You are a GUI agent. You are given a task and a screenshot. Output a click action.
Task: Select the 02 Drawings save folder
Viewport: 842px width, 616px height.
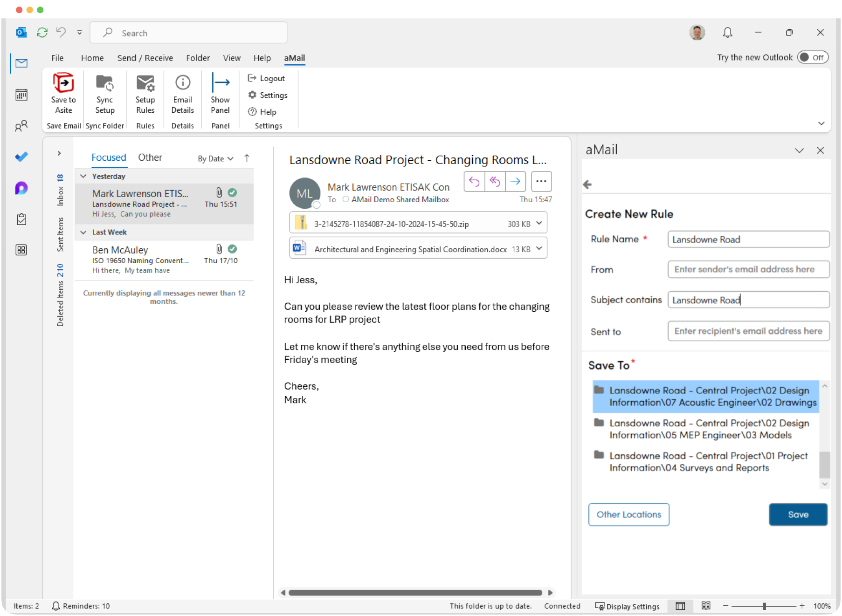tap(705, 397)
